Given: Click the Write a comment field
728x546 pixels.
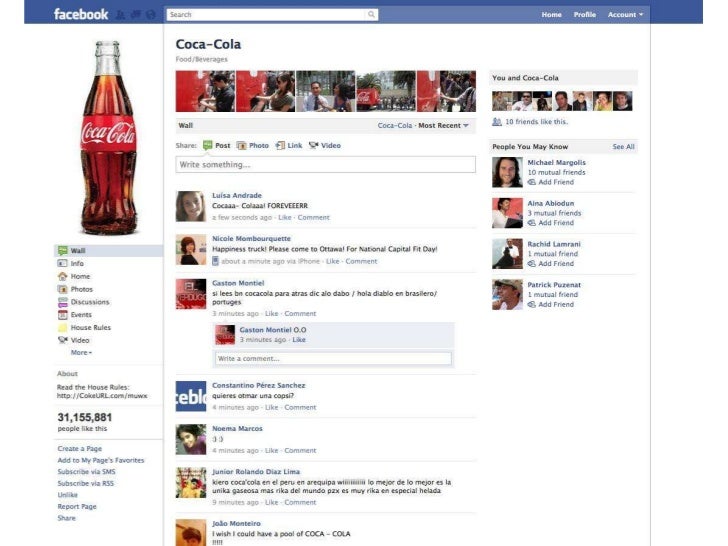Looking at the screenshot, I should (x=333, y=358).
